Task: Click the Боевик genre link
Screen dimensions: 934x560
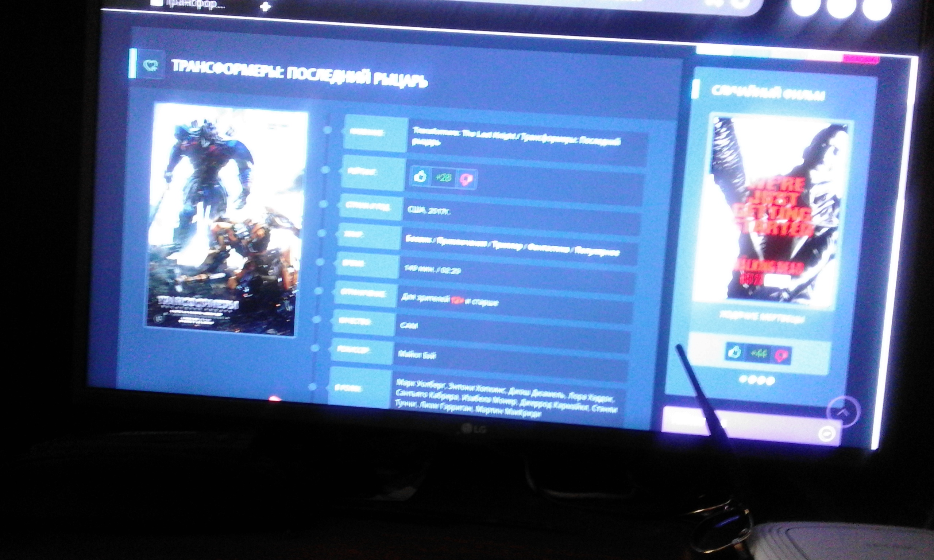Action: coord(418,240)
